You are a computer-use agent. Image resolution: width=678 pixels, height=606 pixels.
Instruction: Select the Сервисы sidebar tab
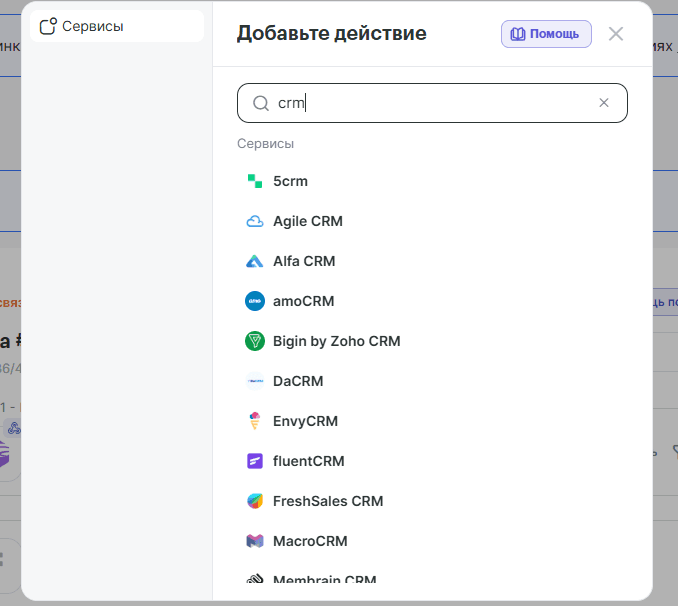117,26
